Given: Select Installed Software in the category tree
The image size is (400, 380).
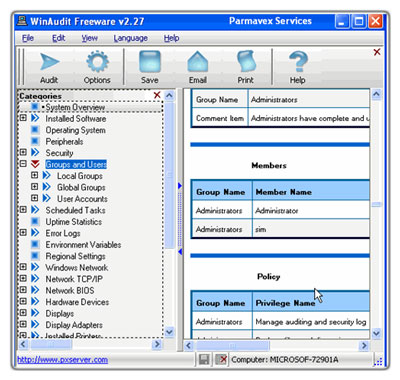Looking at the screenshot, I should pos(76,119).
